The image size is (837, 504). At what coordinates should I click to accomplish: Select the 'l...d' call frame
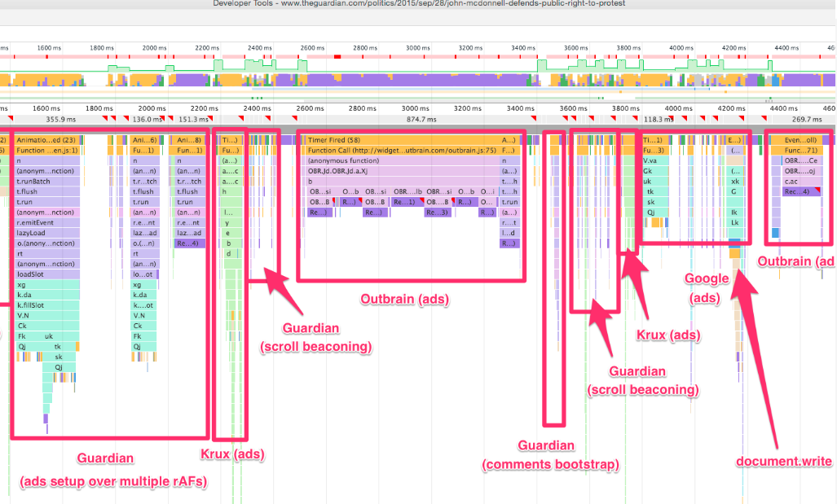[509, 233]
